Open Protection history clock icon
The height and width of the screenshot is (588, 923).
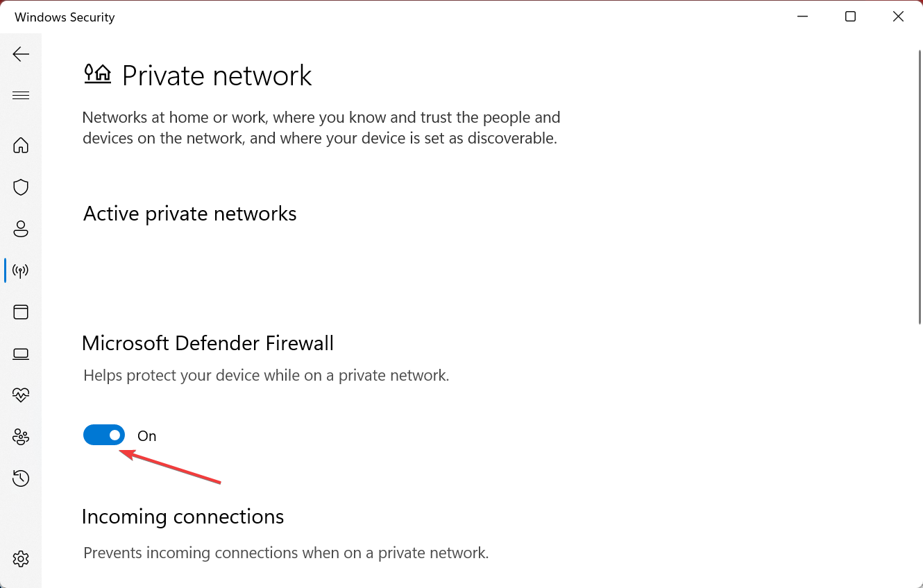(x=21, y=478)
